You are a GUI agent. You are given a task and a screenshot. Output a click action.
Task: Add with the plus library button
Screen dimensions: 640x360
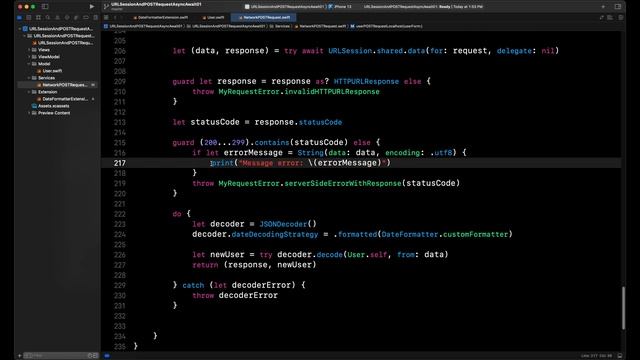[603, 7]
